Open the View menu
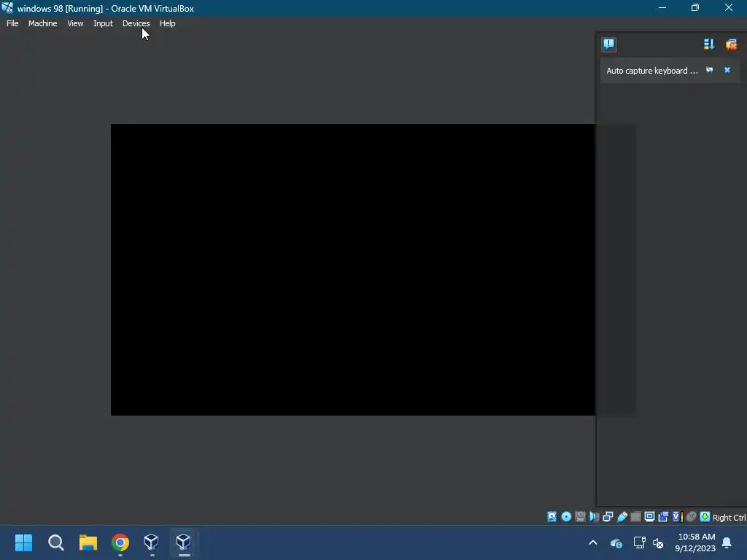Image resolution: width=747 pixels, height=560 pixels. coord(75,23)
